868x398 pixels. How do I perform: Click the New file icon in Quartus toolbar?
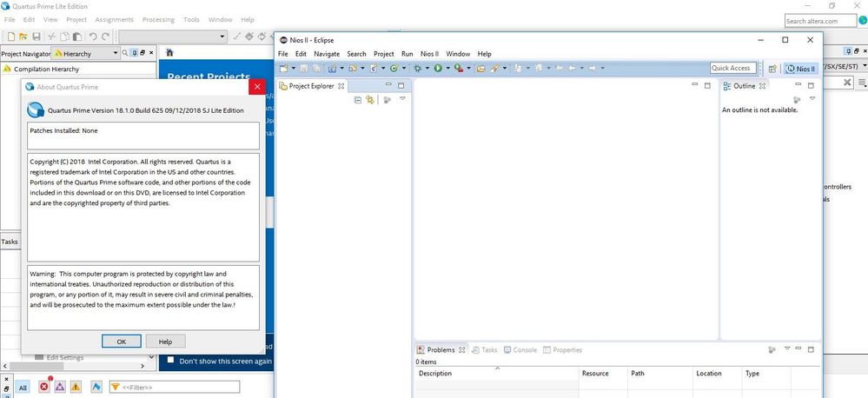pyautogui.click(x=11, y=36)
